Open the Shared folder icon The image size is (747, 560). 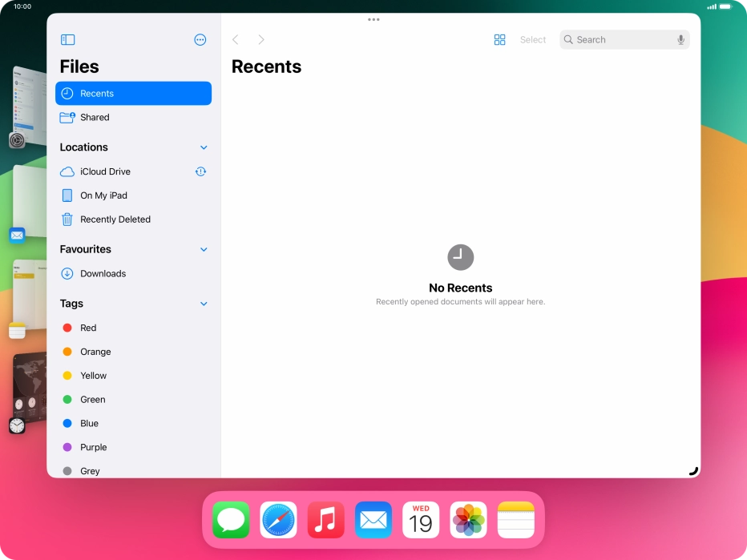[67, 117]
